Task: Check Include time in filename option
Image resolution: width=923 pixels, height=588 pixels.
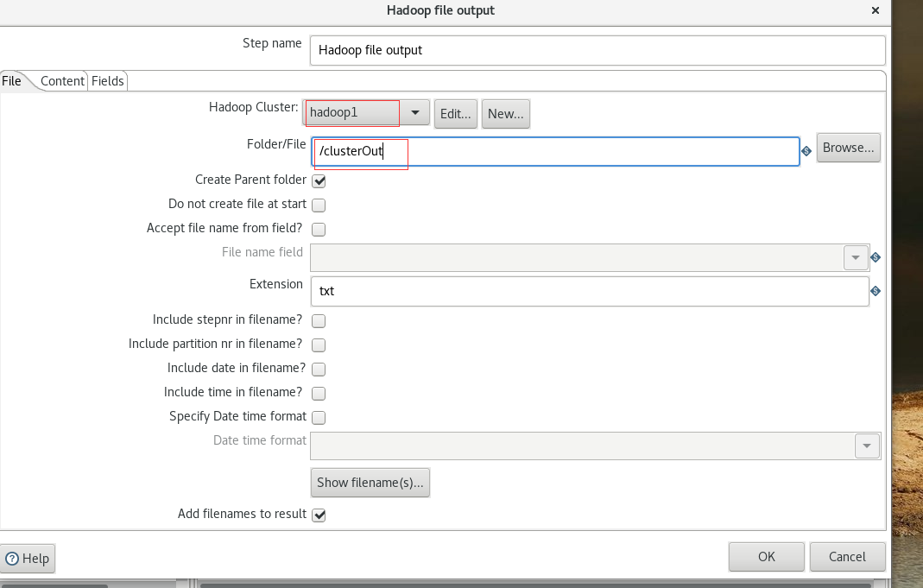Action: click(x=319, y=393)
